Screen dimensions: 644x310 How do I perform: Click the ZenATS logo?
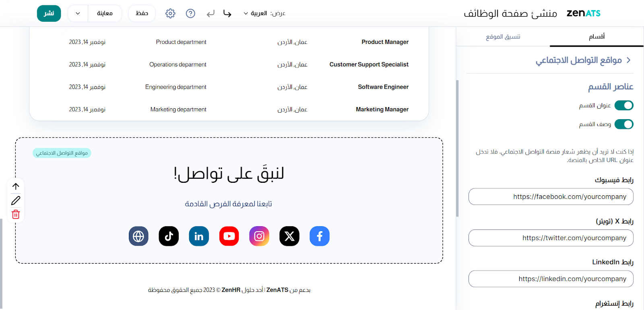click(583, 13)
